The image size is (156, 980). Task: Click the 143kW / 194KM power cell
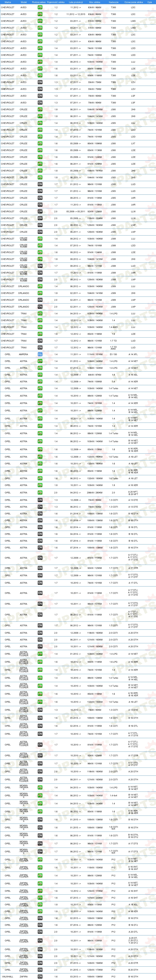[x=95, y=963]
